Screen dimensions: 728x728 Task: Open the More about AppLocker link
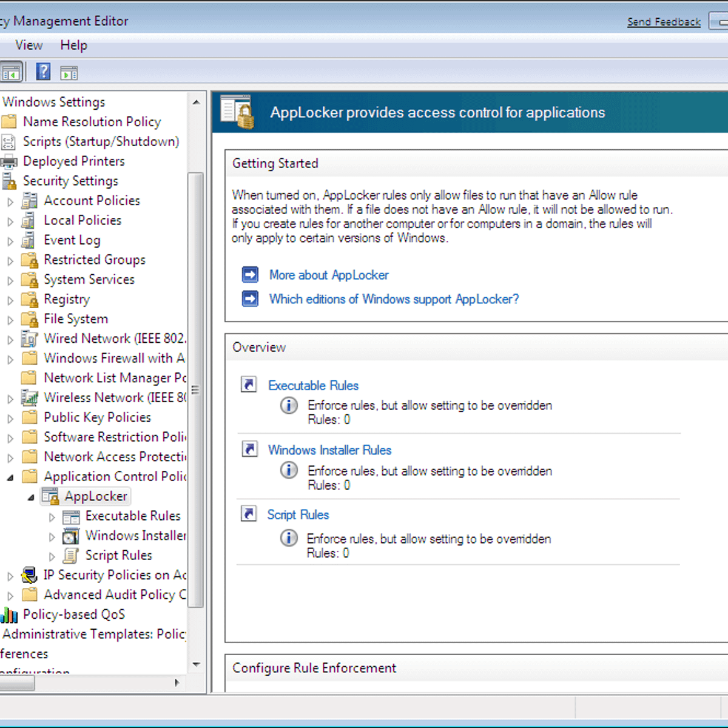329,275
